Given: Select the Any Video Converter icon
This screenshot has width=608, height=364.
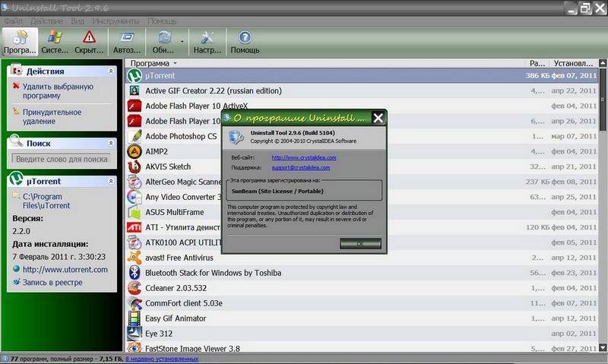Looking at the screenshot, I should pyautogui.click(x=135, y=197).
